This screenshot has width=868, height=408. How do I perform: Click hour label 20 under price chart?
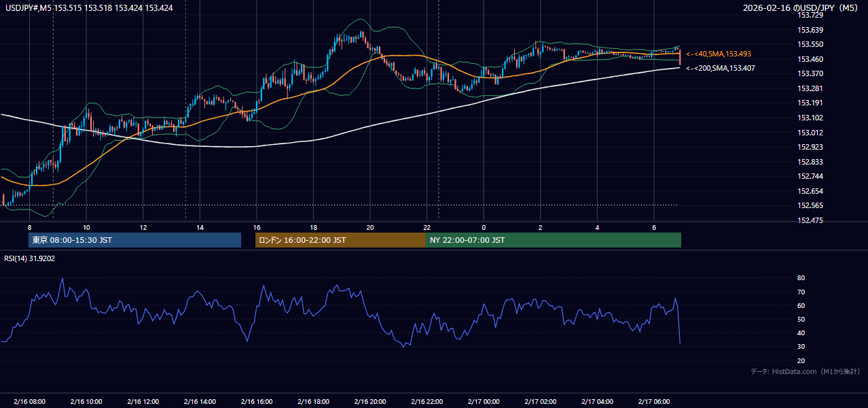tap(370, 227)
